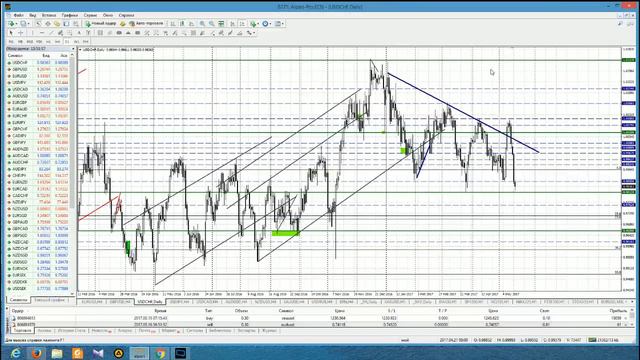Open the GBPUSD,H4 chart tab

tap(121, 302)
